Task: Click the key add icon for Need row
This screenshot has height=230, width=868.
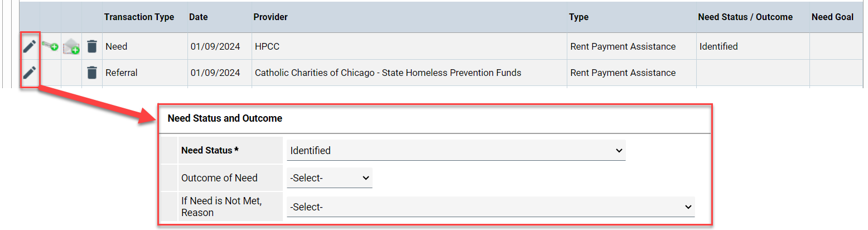Action: click(x=50, y=46)
